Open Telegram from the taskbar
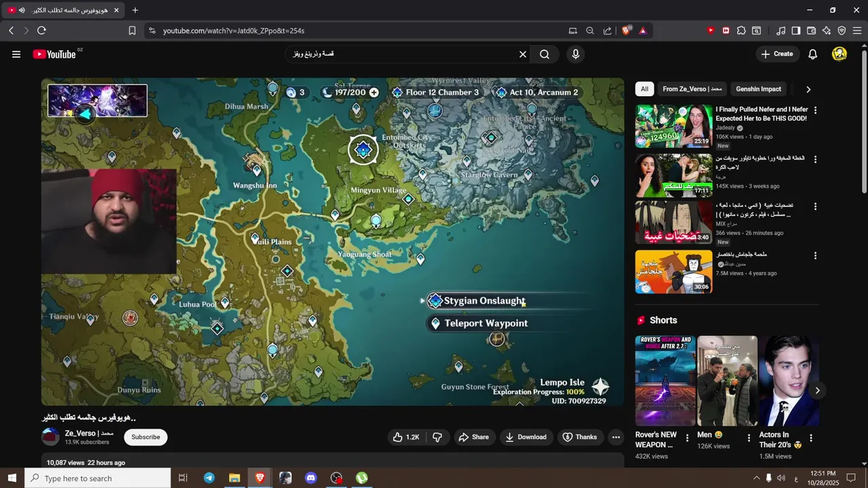The image size is (868, 488). [209, 478]
